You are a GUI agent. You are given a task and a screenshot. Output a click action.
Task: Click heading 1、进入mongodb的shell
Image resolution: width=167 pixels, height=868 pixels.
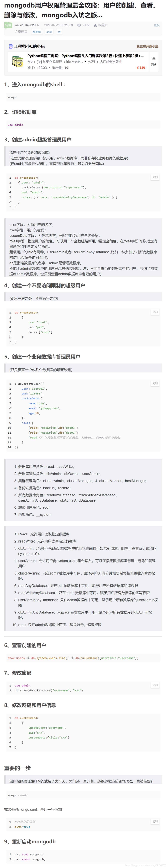coord(35,85)
